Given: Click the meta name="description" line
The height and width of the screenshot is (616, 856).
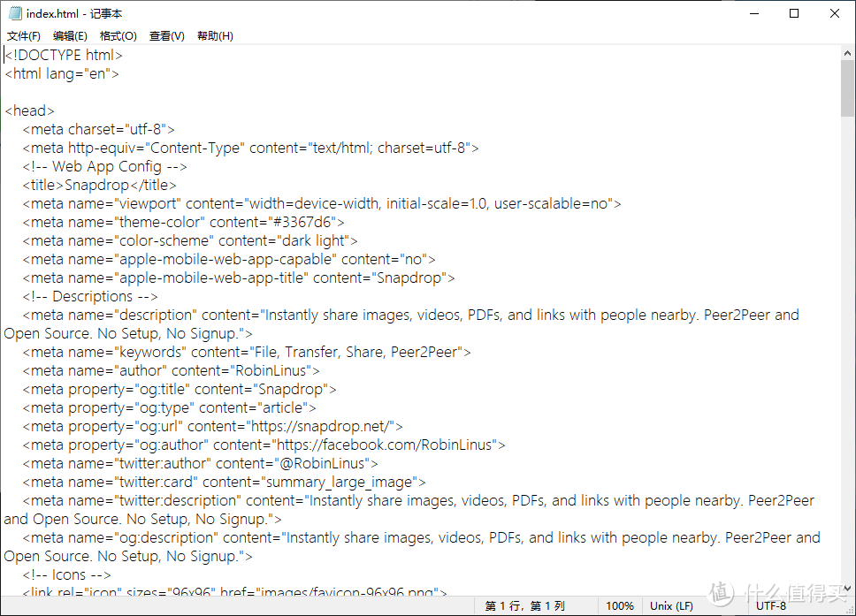Looking at the screenshot, I should [401, 324].
